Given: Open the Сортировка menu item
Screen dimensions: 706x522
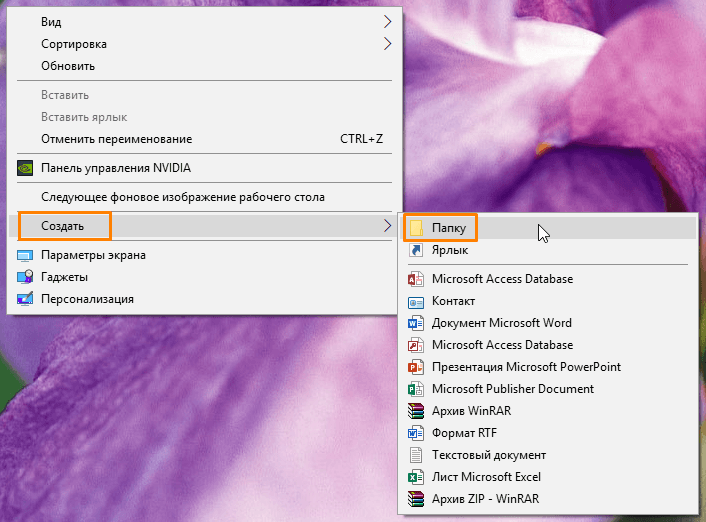Looking at the screenshot, I should [204, 44].
